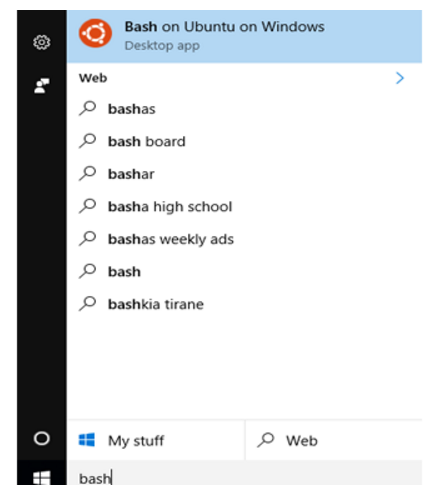Select the plain bash web suggestion
Screen dimensions: 443x501
(244, 272)
